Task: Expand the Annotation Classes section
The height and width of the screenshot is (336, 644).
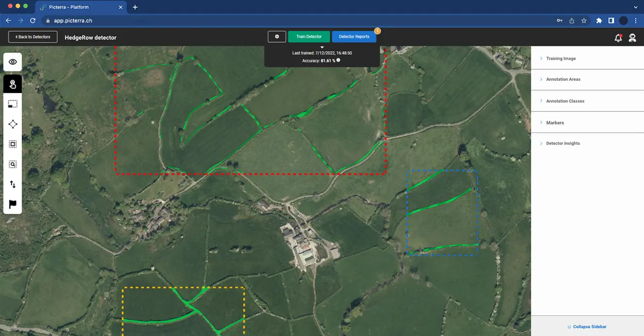Action: (565, 101)
